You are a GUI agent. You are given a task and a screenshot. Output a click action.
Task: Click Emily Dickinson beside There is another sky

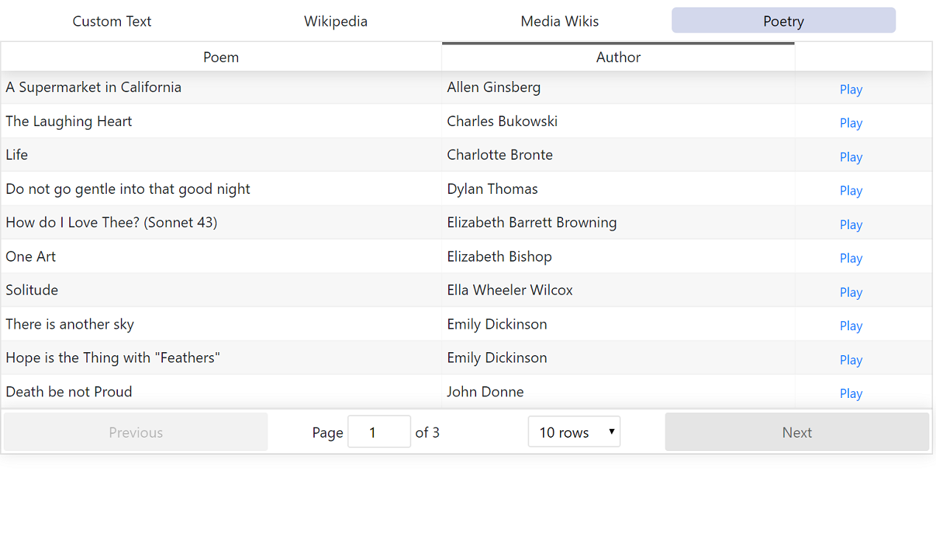point(497,324)
